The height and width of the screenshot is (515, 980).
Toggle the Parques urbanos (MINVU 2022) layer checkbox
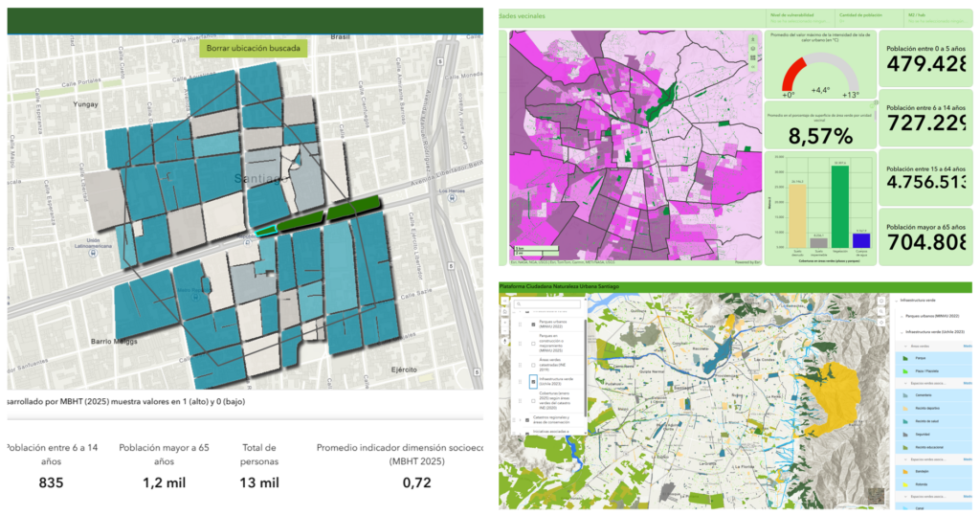coord(533,325)
